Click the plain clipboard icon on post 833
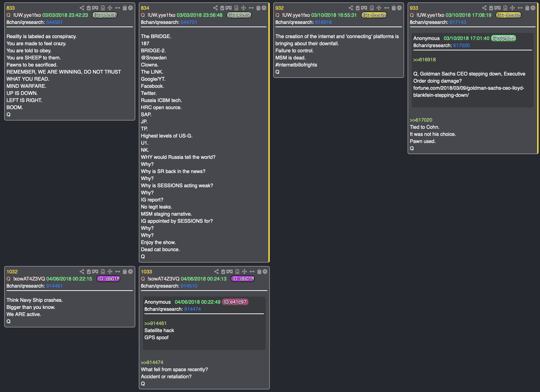Screen dimensions: 540x392 coord(125,8)
